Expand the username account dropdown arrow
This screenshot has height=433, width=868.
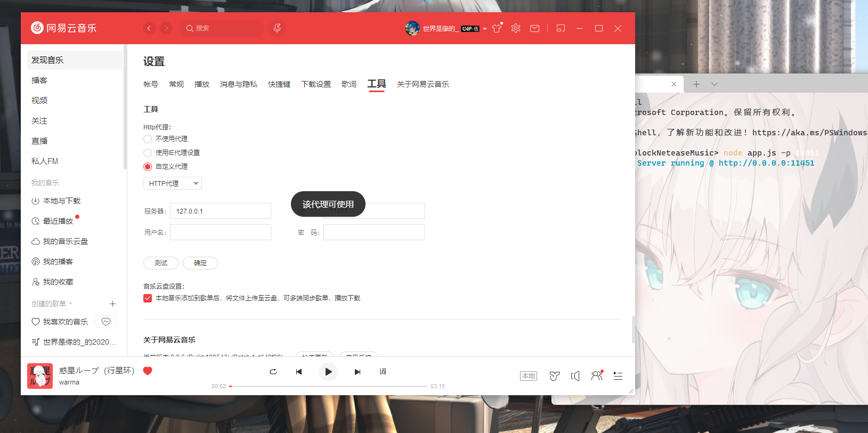pos(485,29)
